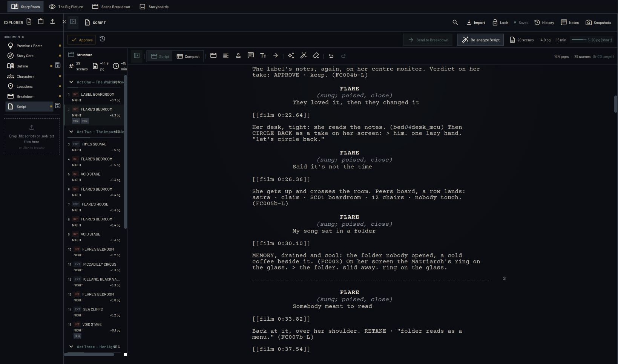Click the AI sparkle icon

tap(291, 55)
